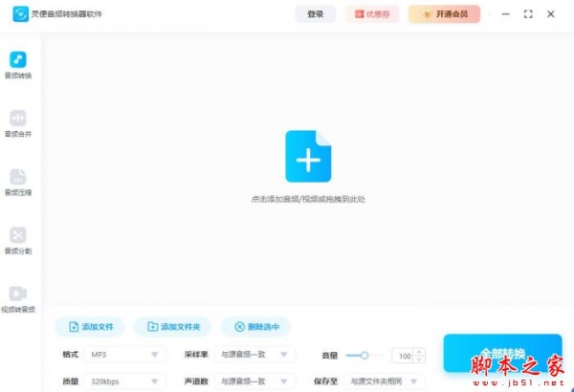
Task: Click the app logo icon in title bar
Action: [20, 14]
